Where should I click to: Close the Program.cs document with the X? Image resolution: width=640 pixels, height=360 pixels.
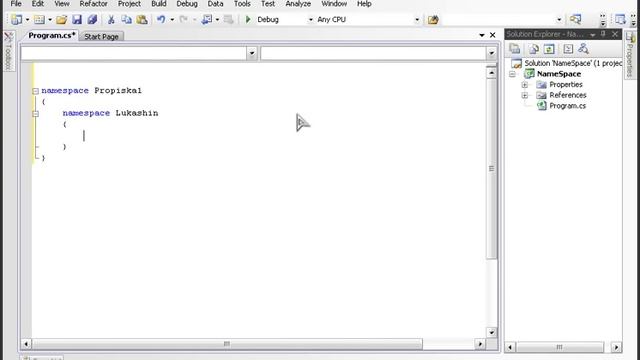tap(493, 35)
